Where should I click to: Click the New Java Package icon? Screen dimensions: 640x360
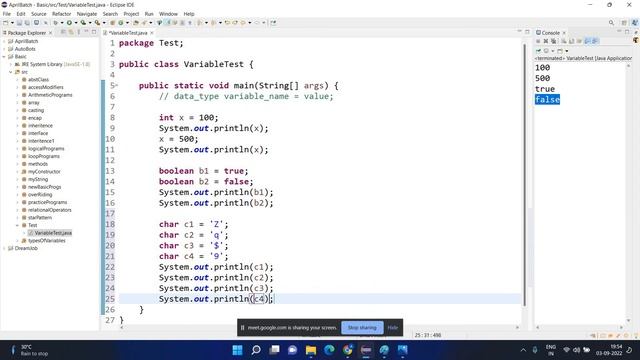(x=113, y=23)
